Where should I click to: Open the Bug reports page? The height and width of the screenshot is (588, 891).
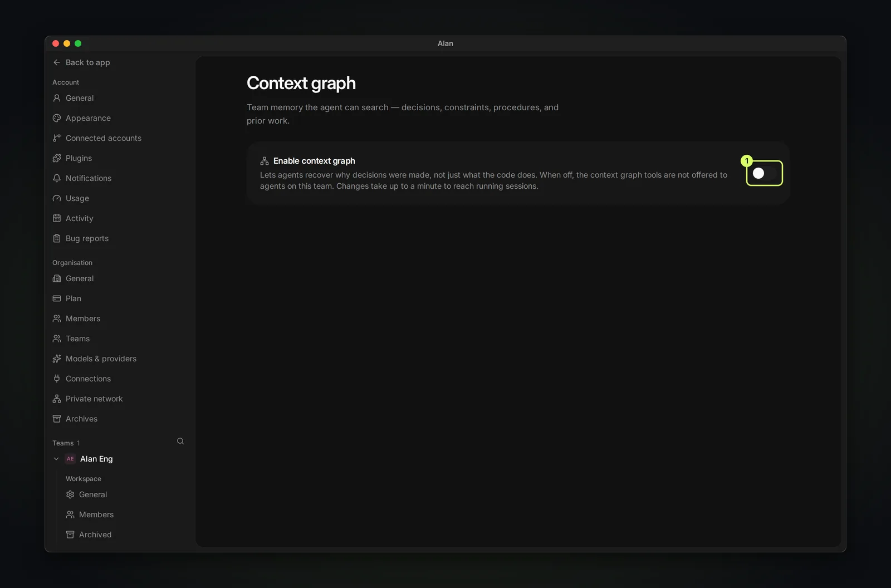pos(87,238)
